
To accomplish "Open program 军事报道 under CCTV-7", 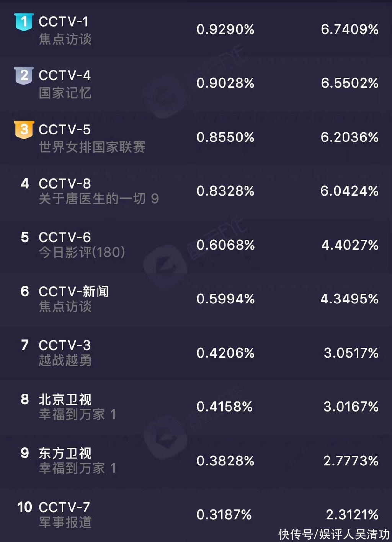I will click(65, 522).
